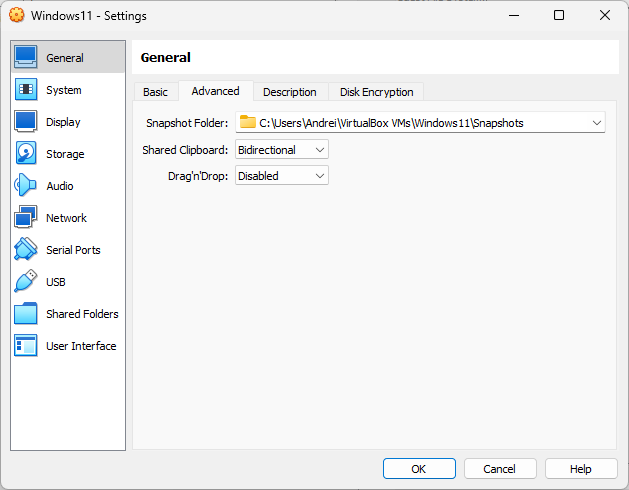Click the Audio label in sidebar
Viewport: 629px width, 490px height.
pos(60,186)
